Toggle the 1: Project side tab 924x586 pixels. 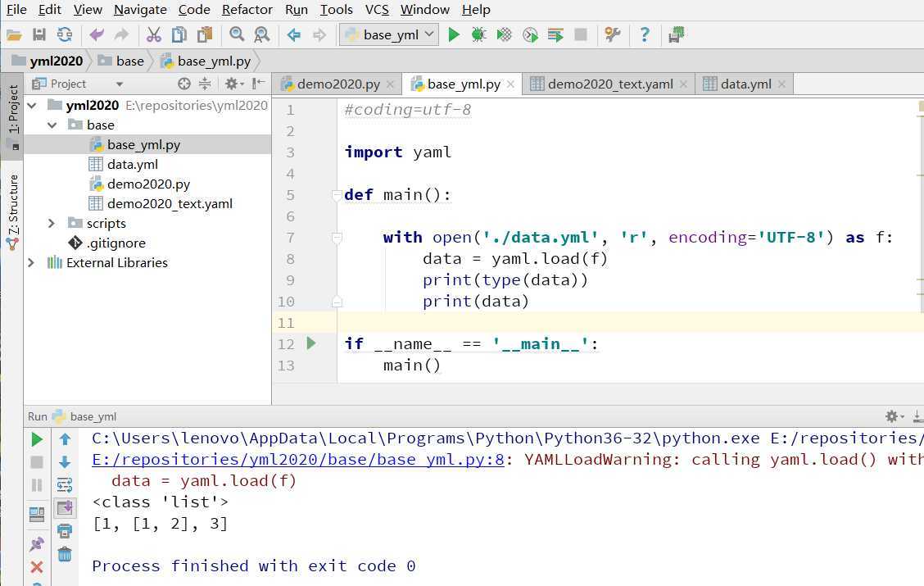tap(13, 116)
